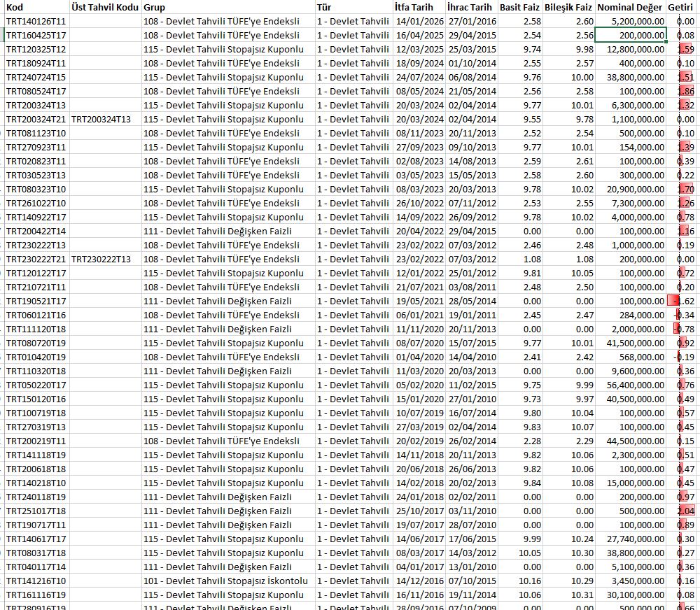Click Grup cell of TRT200422T14 Değişken Faizli
Image resolution: width=700 pixels, height=610 pixels.
click(x=228, y=231)
